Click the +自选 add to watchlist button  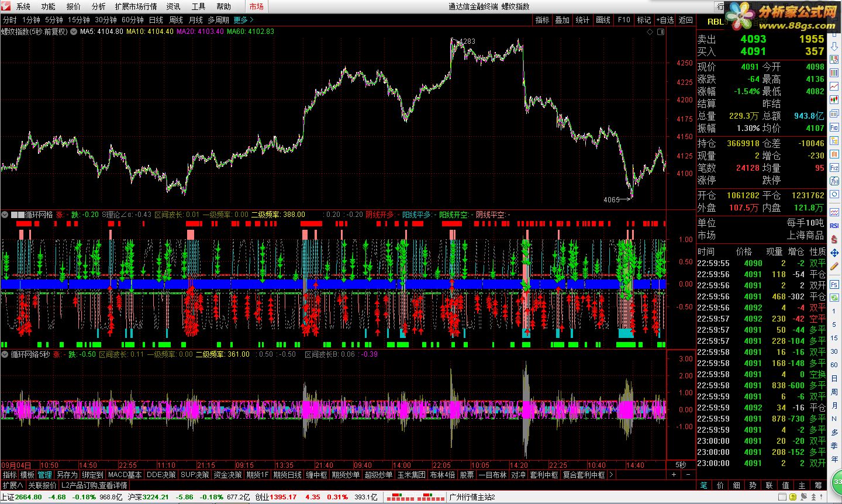pyautogui.click(x=665, y=20)
